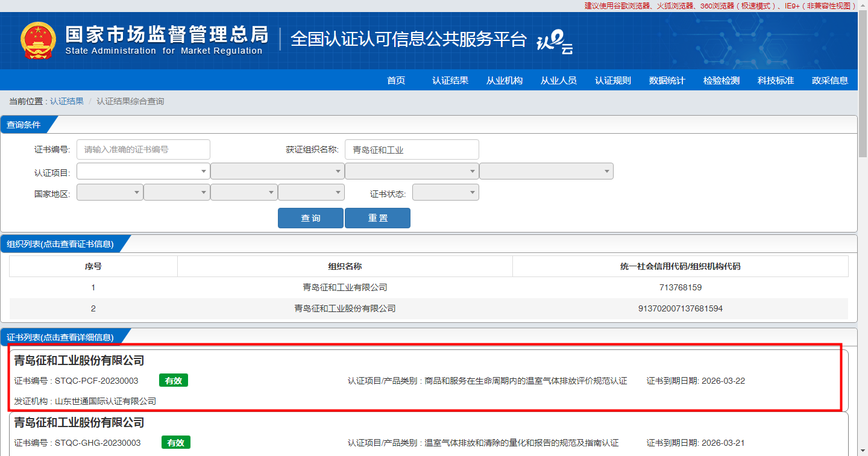Expand the first 认证项目 dropdown
The height and width of the screenshot is (456, 868).
point(143,171)
